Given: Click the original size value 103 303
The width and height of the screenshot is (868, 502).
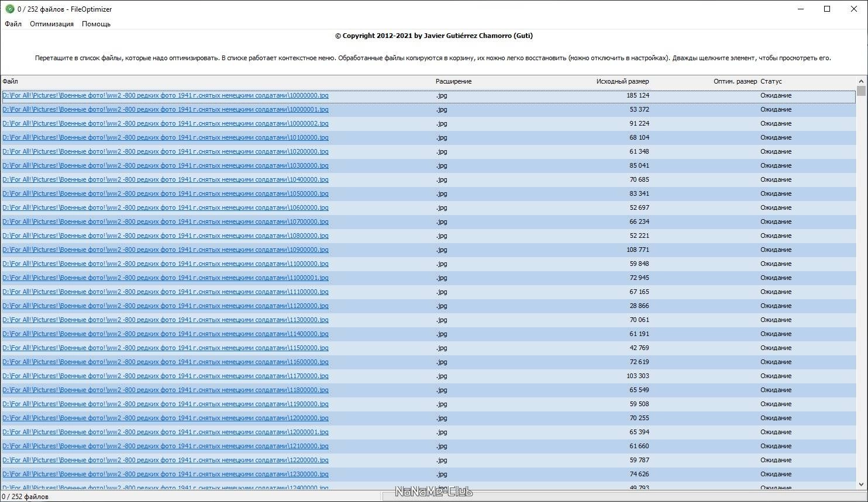Looking at the screenshot, I should click(638, 376).
